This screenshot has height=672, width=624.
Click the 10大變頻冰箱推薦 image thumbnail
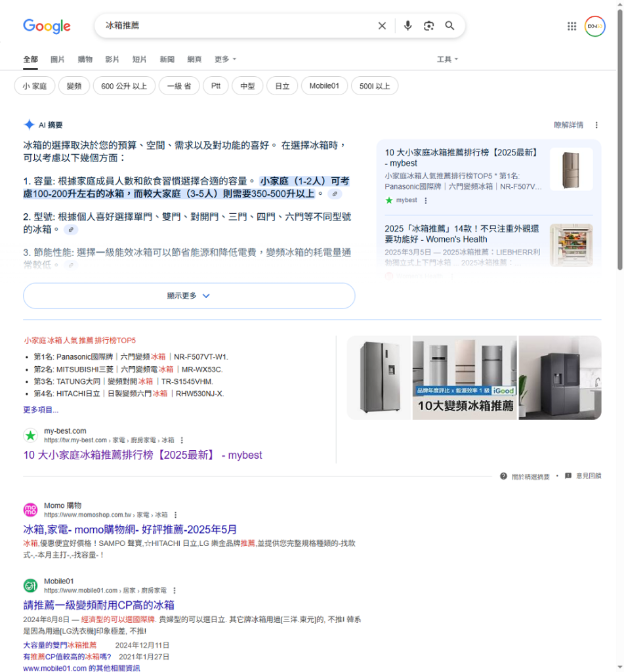(x=465, y=377)
